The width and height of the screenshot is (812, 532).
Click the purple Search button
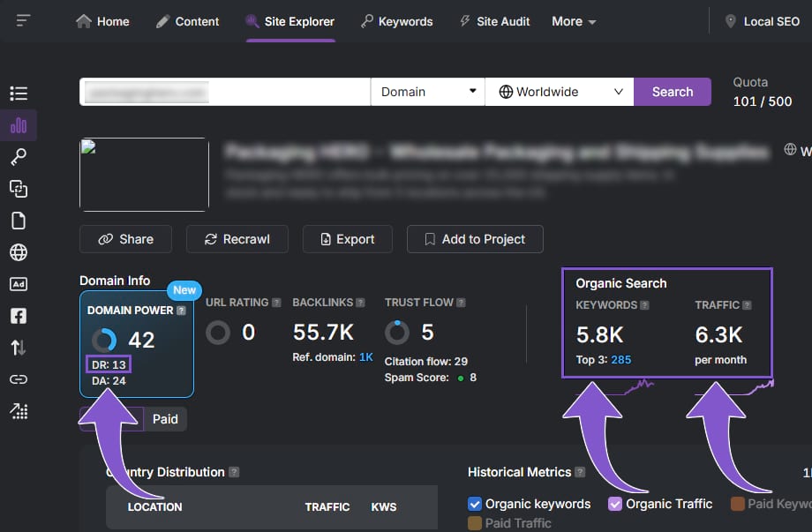(673, 92)
